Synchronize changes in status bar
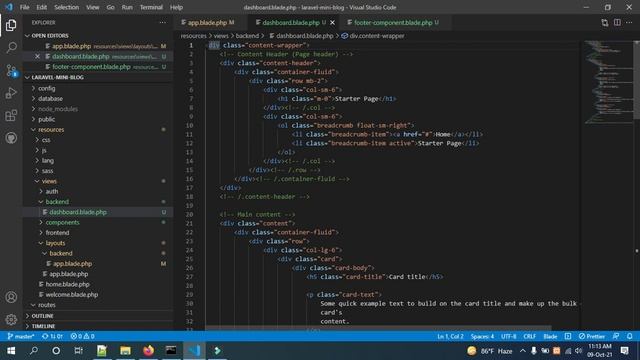The width and height of the screenshot is (640, 360). pos(52,336)
